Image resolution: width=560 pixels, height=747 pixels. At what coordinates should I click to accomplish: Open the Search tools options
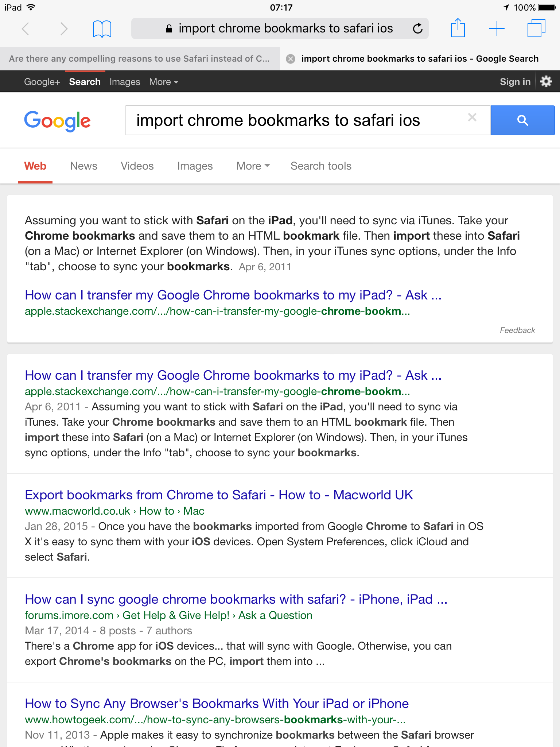[321, 166]
